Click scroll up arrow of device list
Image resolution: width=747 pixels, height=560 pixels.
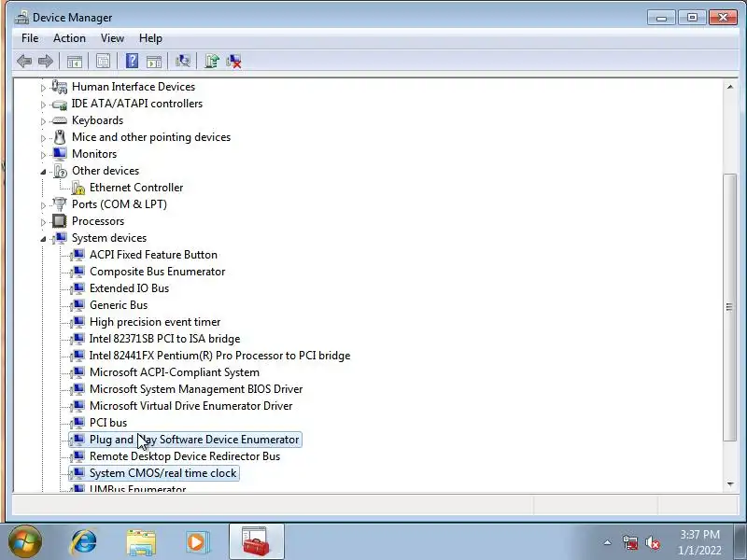pyautogui.click(x=730, y=87)
